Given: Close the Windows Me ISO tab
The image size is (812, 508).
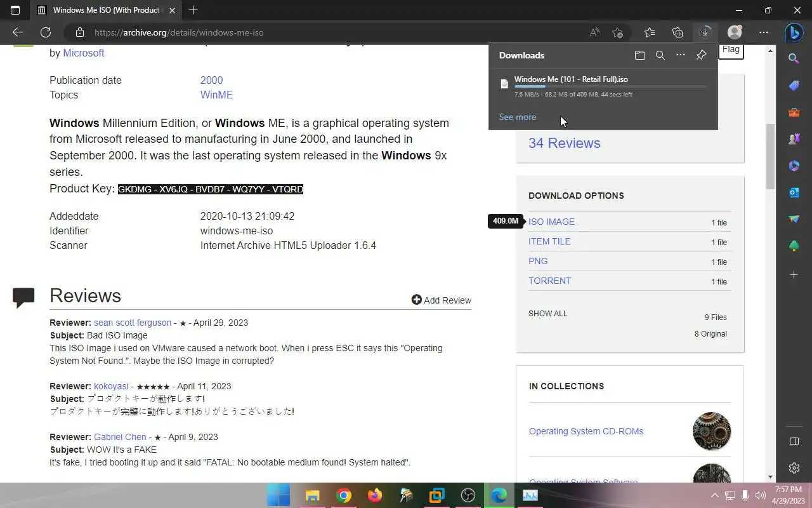Looking at the screenshot, I should (172, 10).
